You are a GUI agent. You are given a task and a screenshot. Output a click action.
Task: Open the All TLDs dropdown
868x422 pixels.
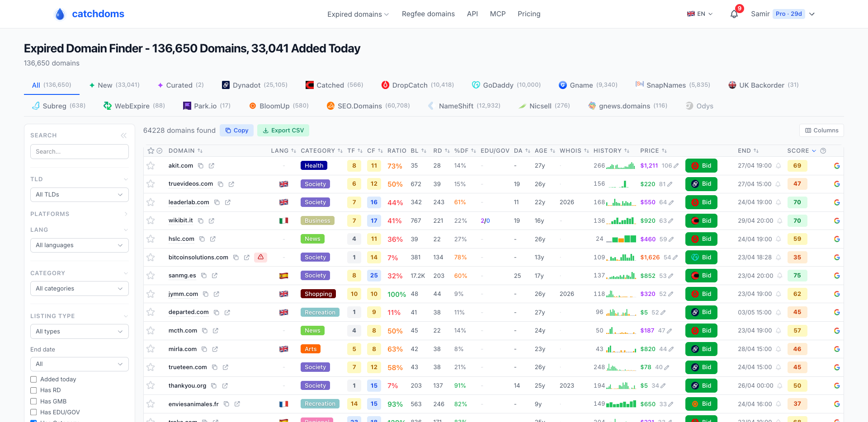(x=80, y=195)
